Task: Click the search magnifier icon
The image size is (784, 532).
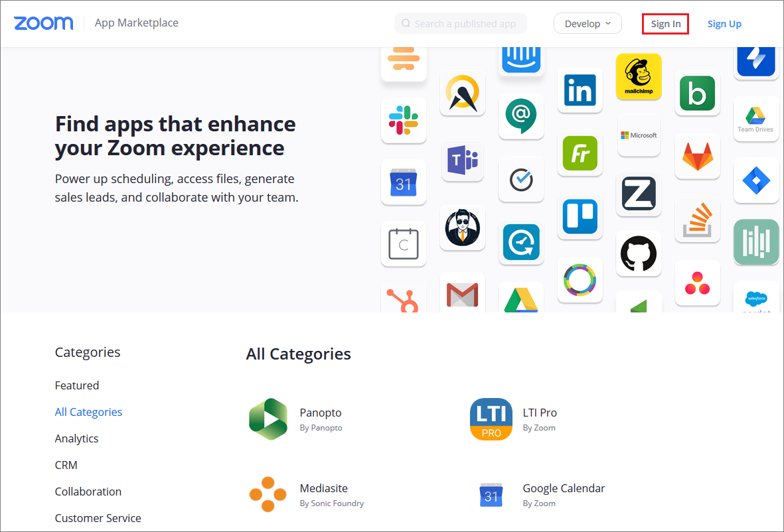Action: point(406,23)
